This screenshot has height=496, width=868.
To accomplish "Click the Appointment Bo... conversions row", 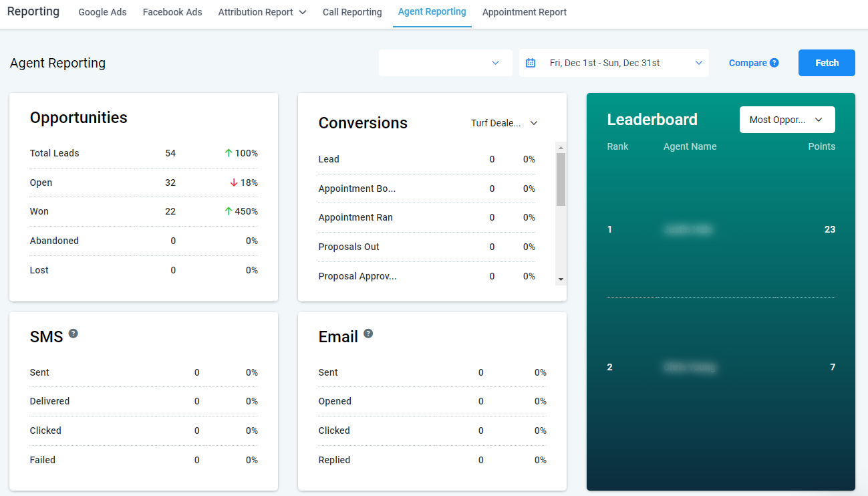I will 427,189.
